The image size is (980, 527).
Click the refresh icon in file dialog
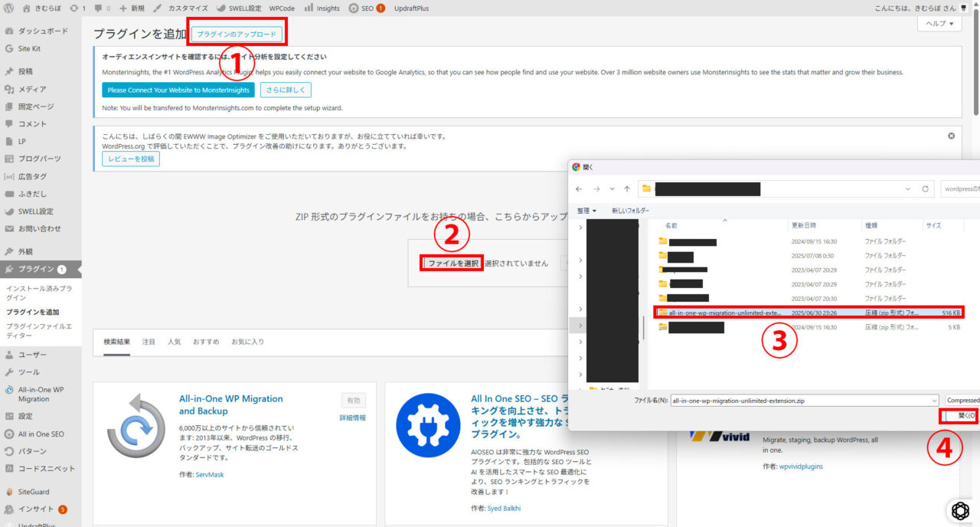[x=925, y=188]
